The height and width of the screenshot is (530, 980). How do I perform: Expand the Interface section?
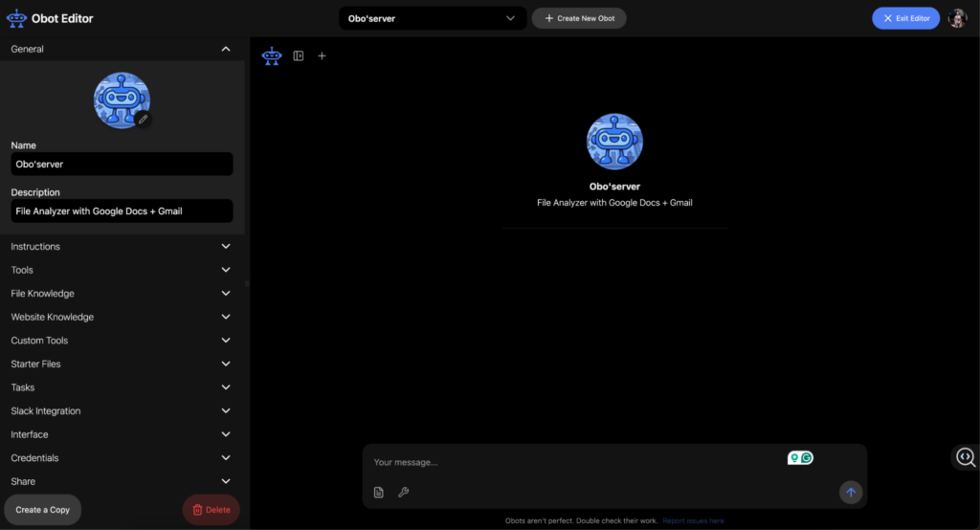point(122,434)
